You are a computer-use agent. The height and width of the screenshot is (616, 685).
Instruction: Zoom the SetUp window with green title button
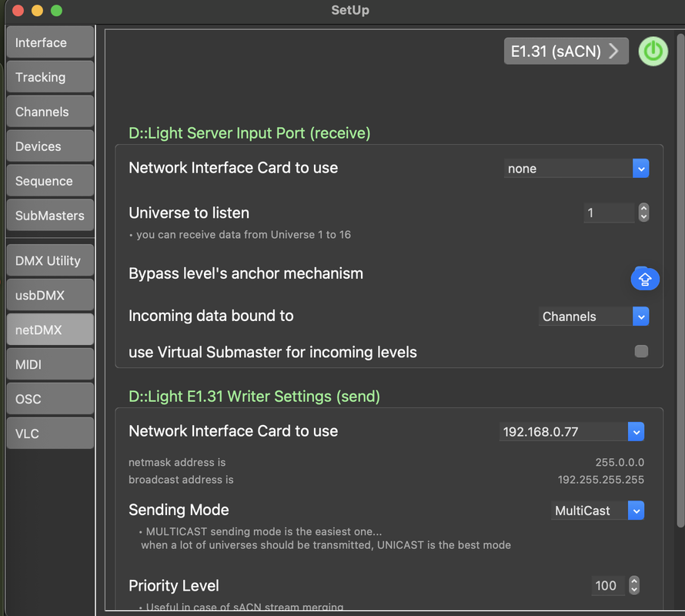click(x=56, y=11)
